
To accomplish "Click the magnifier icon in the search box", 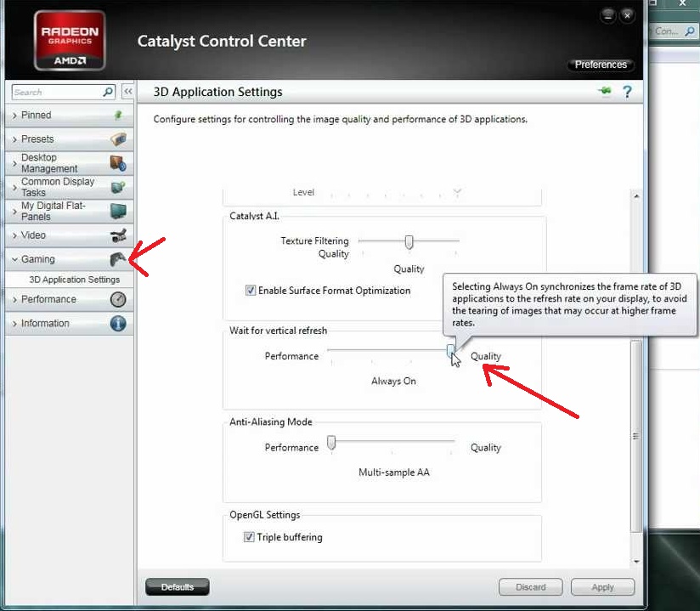I will tap(108, 92).
